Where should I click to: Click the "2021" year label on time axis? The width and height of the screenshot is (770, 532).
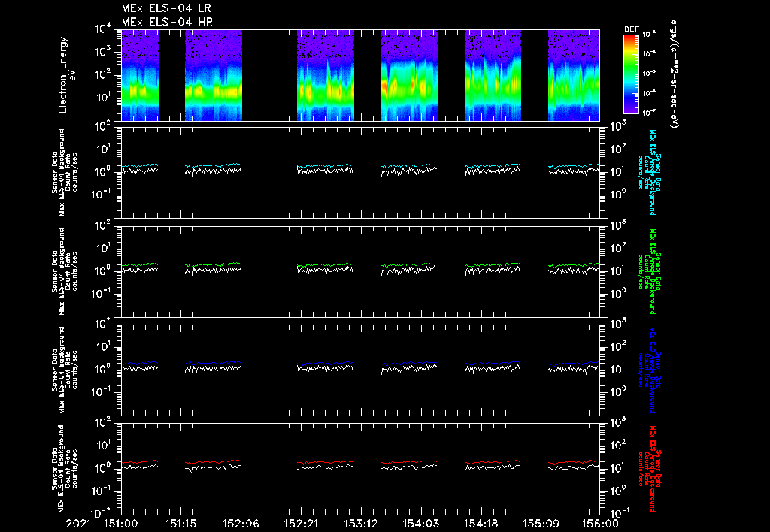[78, 524]
